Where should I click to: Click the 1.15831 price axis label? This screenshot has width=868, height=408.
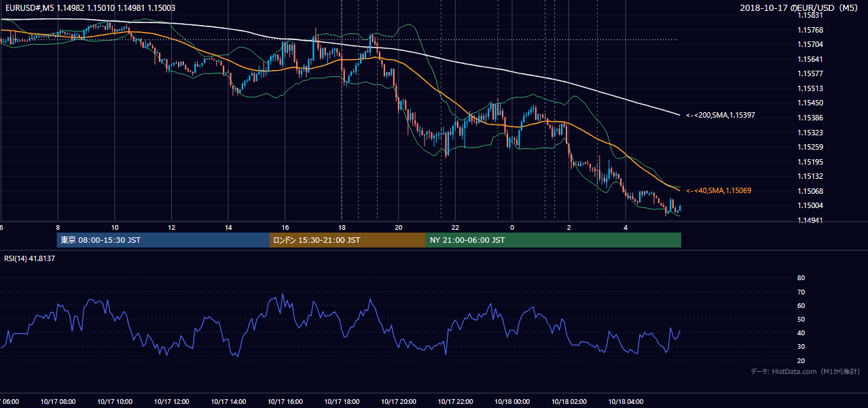click(x=810, y=15)
